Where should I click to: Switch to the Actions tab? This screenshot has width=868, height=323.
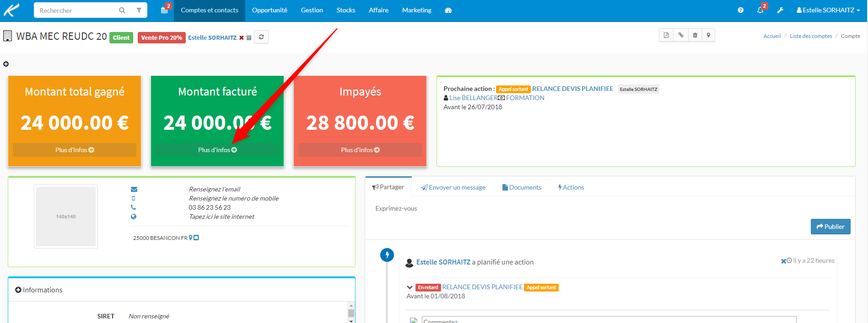point(571,187)
